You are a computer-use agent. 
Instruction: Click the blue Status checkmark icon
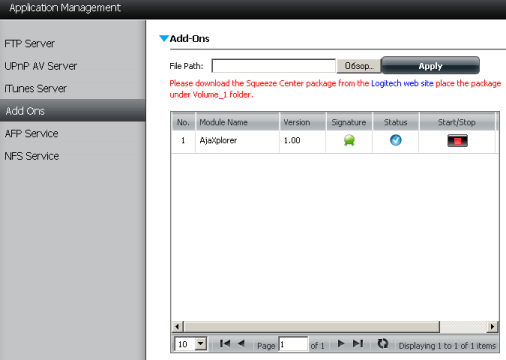396,140
